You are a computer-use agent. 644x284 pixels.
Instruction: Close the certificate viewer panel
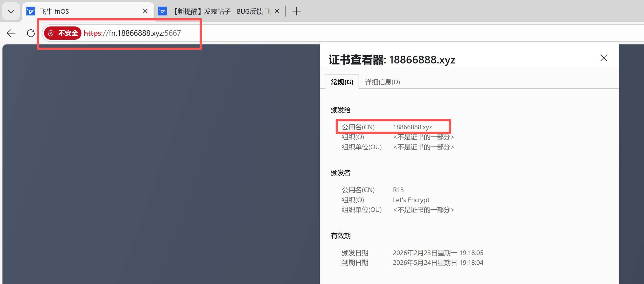coord(603,58)
